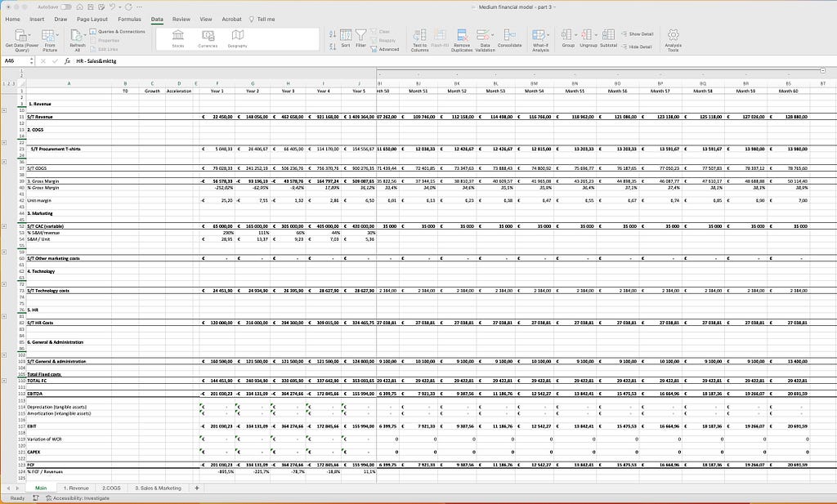Viewport: 837px width, 504px height.
Task: Open Advanced filter options
Action: pos(385,49)
